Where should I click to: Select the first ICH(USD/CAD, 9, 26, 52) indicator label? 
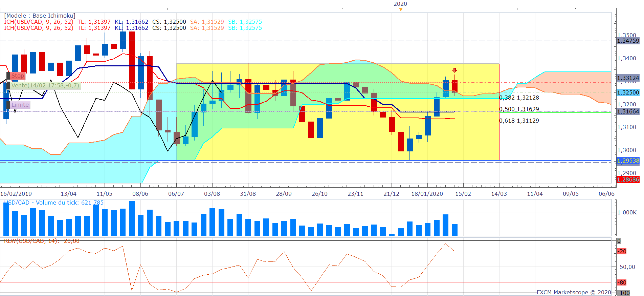click(39, 22)
